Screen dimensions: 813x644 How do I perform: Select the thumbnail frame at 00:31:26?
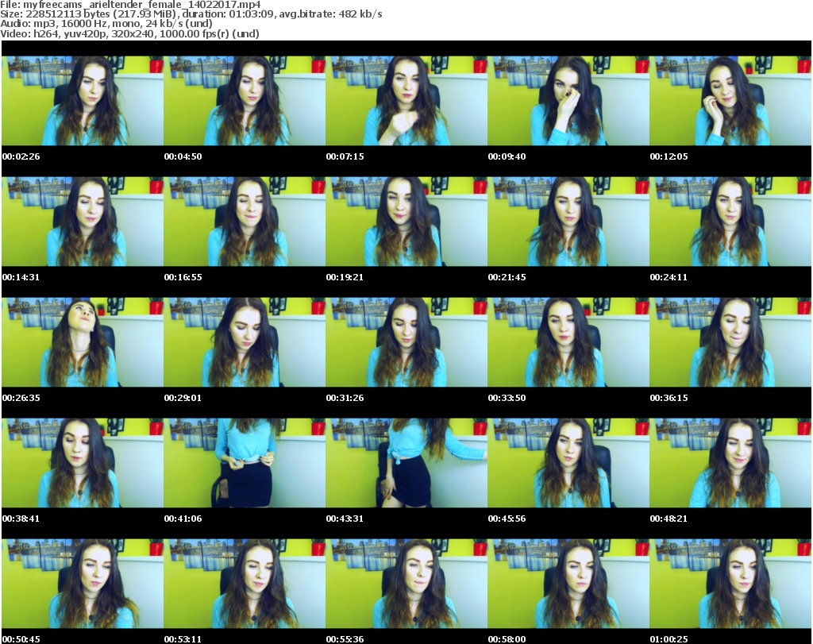(x=406, y=342)
